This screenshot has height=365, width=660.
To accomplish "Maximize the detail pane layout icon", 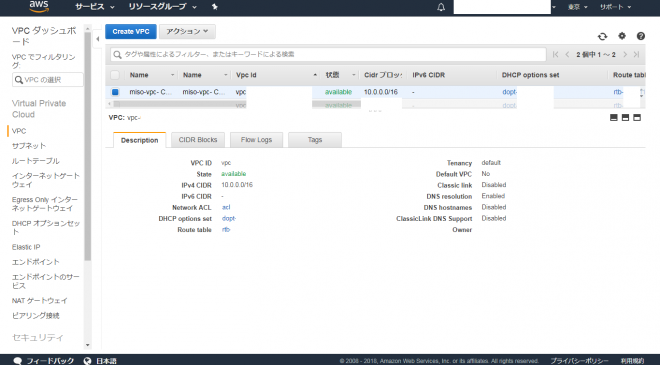I will pyautogui.click(x=637, y=117).
